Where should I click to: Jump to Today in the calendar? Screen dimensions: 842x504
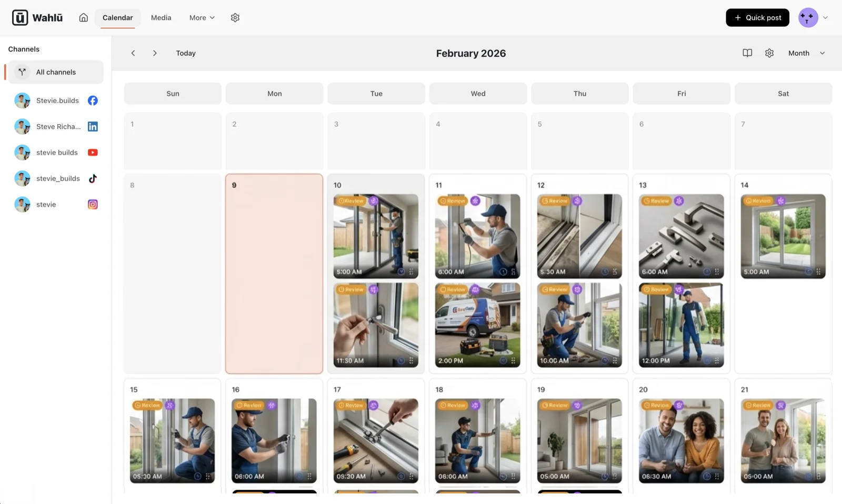coord(185,53)
